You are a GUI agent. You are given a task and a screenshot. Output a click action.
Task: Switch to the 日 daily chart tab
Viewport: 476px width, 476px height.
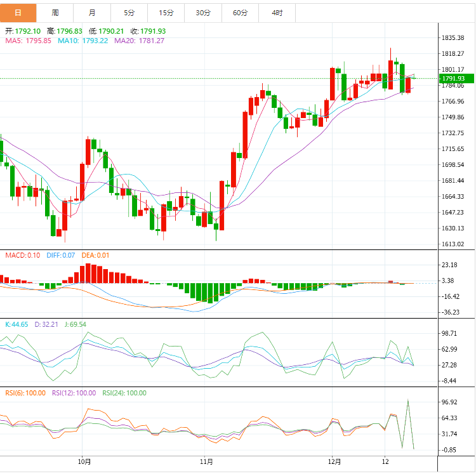pyautogui.click(x=18, y=13)
